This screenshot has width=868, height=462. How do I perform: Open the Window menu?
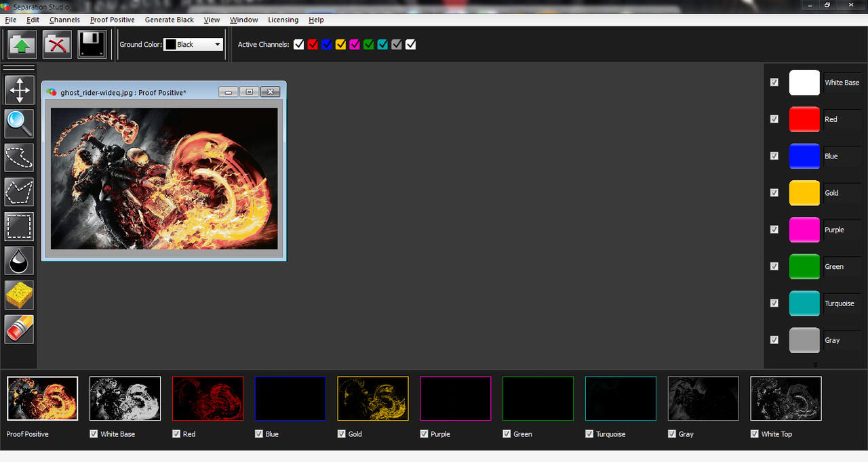pyautogui.click(x=243, y=20)
